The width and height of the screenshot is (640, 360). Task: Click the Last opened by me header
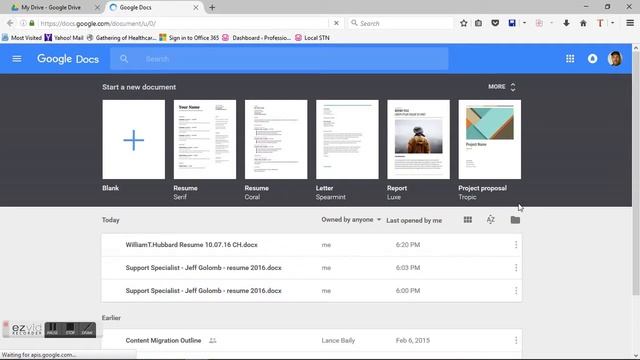[414, 220]
